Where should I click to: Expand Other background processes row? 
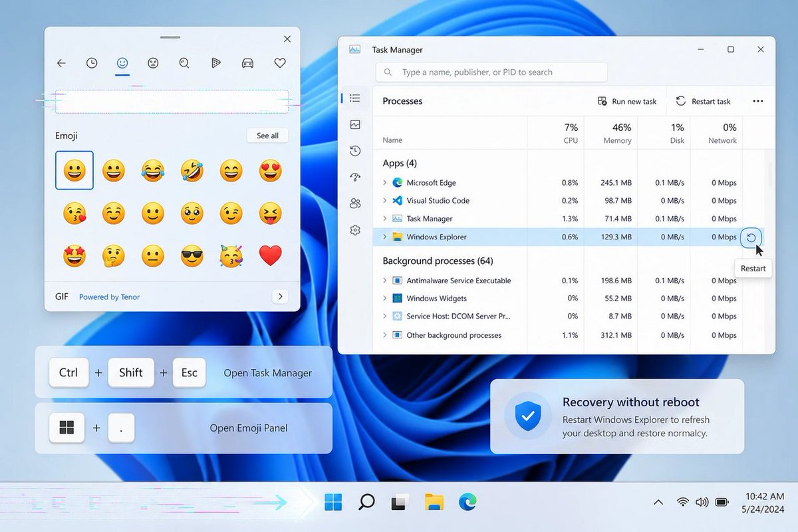point(384,335)
